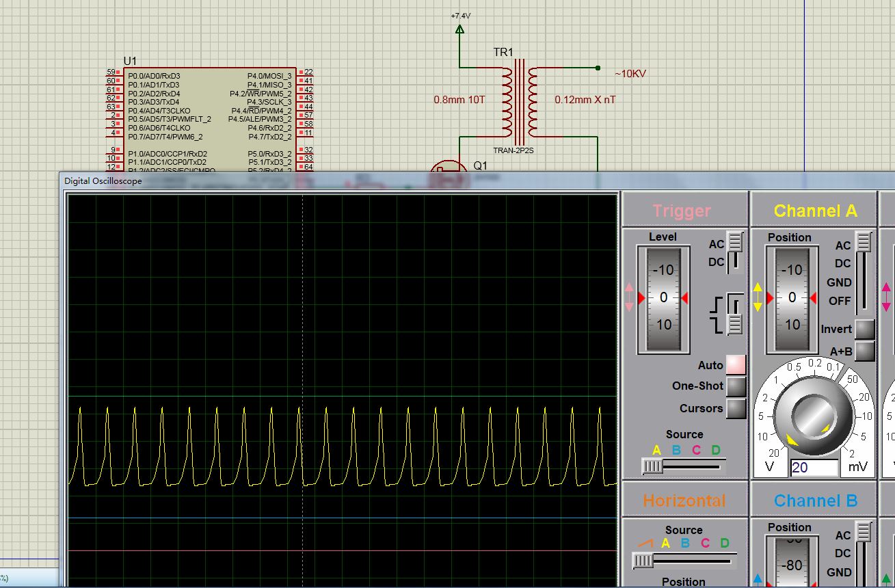The width and height of the screenshot is (895, 588).
Task: Click pin P0.0/AD0/RxD3 on U1
Action: point(154,76)
